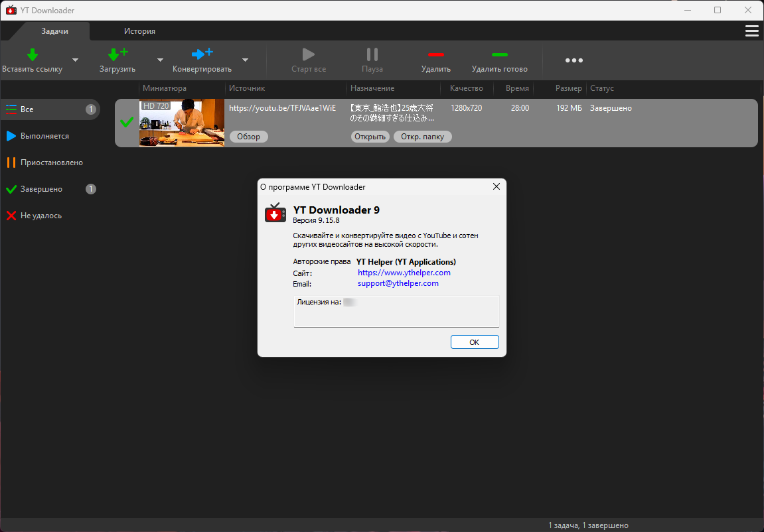This screenshot has width=764, height=532.
Task: Select the Выполняется filter in sidebar
Action: (50, 136)
